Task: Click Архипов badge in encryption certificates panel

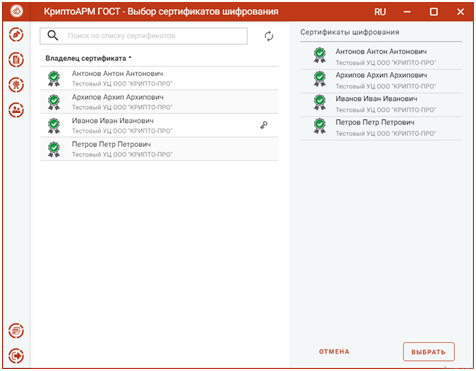Action: click(x=320, y=79)
